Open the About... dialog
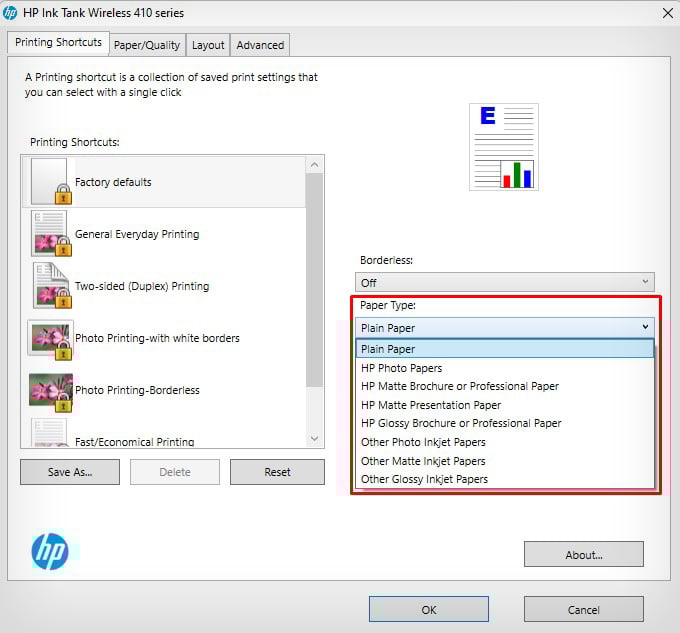Image resolution: width=680 pixels, height=633 pixels. click(x=584, y=554)
